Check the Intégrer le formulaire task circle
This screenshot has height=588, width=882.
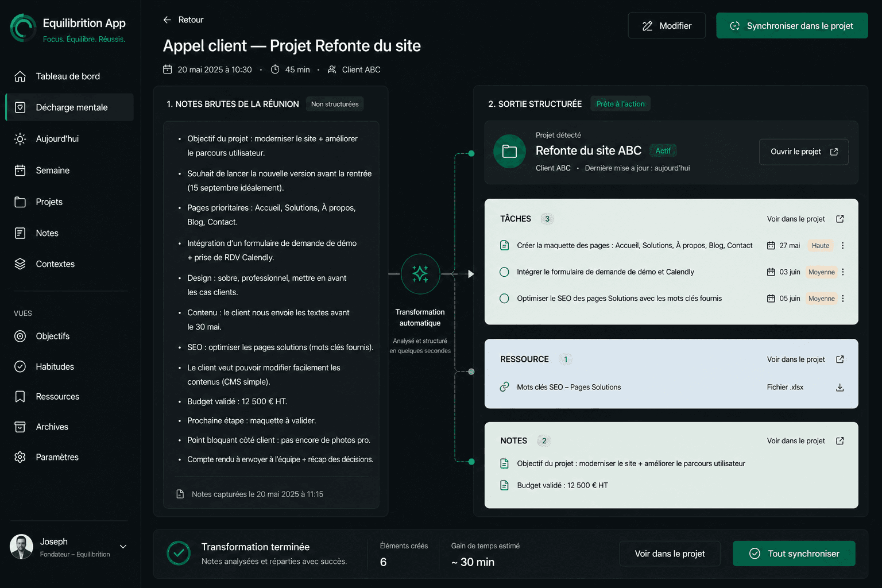[504, 272]
